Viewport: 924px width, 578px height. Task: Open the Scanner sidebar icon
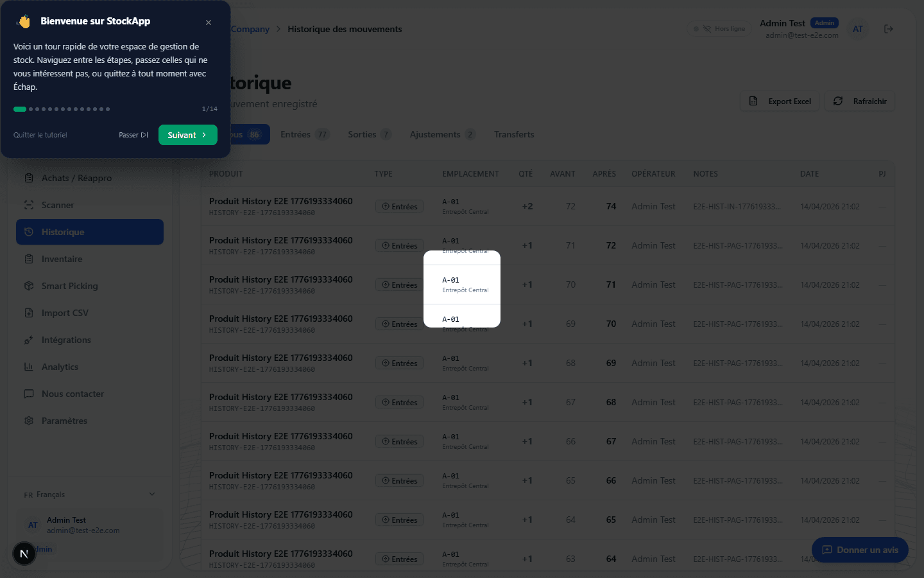[x=29, y=205]
